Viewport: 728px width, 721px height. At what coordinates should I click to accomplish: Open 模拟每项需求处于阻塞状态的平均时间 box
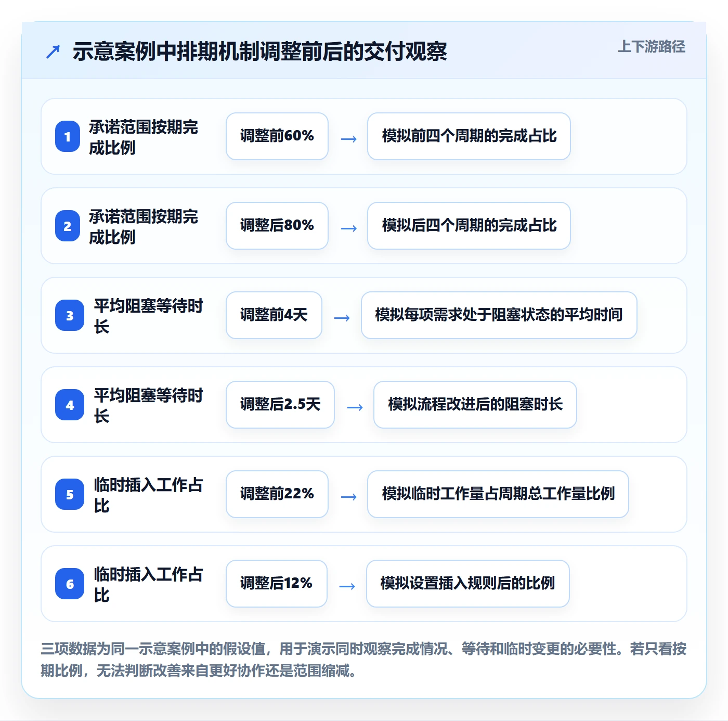(499, 315)
